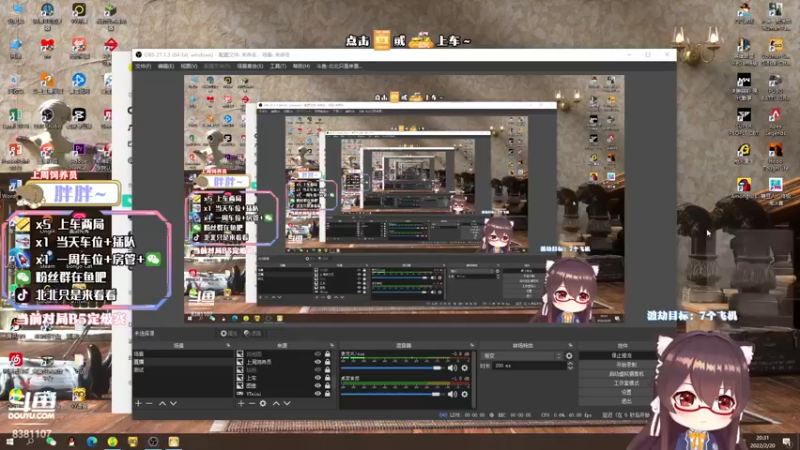Screen dimensions: 800x450
Task: Move source up with the Sources up arrow
Action: (x=276, y=403)
